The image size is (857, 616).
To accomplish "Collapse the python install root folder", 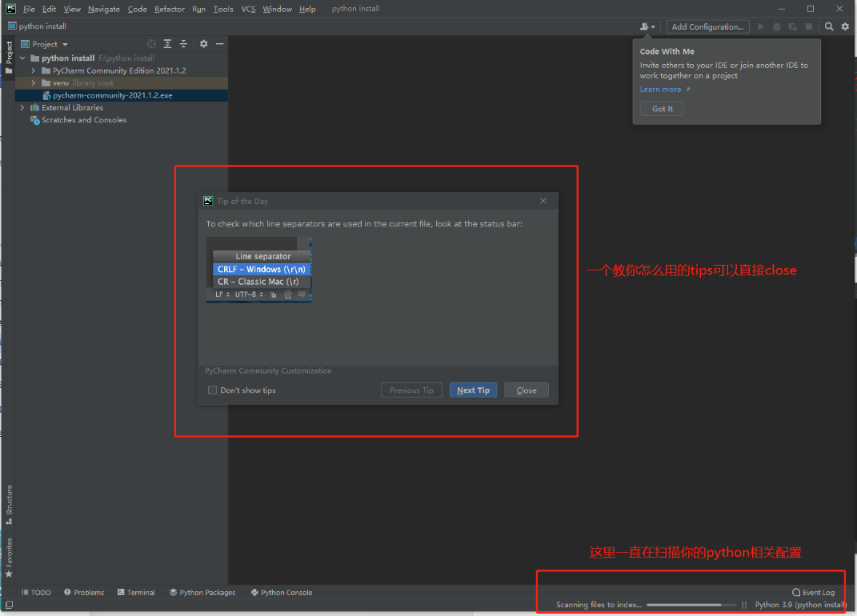I will [22, 58].
